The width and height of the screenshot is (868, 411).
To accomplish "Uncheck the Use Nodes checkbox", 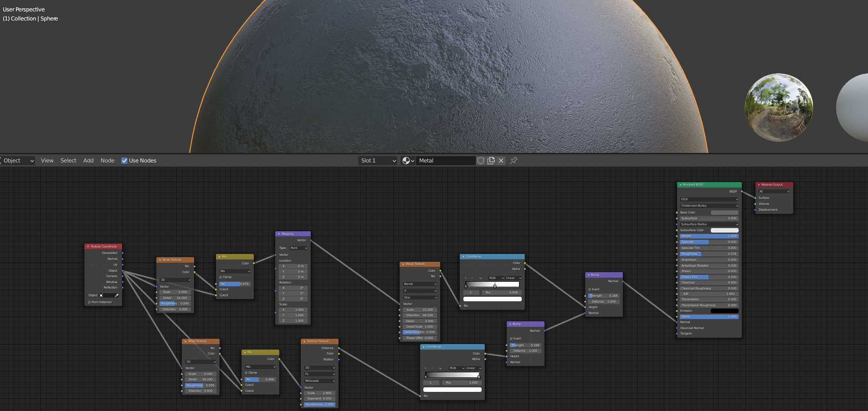I will tap(124, 161).
